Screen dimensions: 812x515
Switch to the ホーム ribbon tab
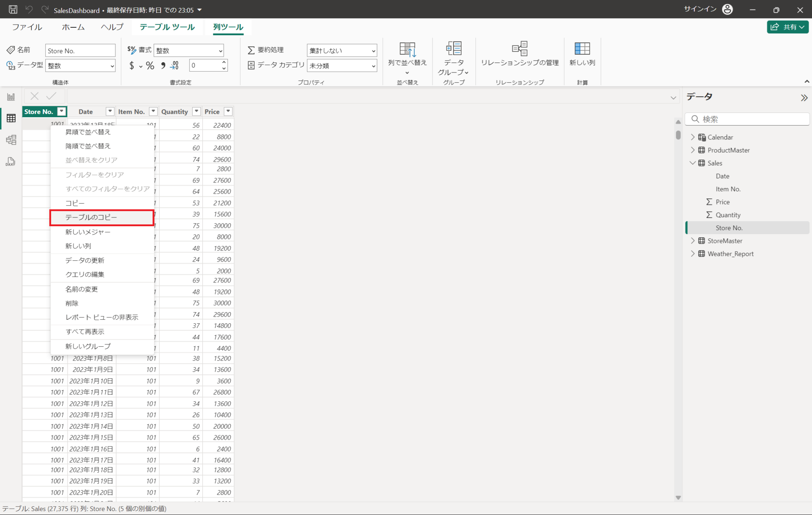73,27
